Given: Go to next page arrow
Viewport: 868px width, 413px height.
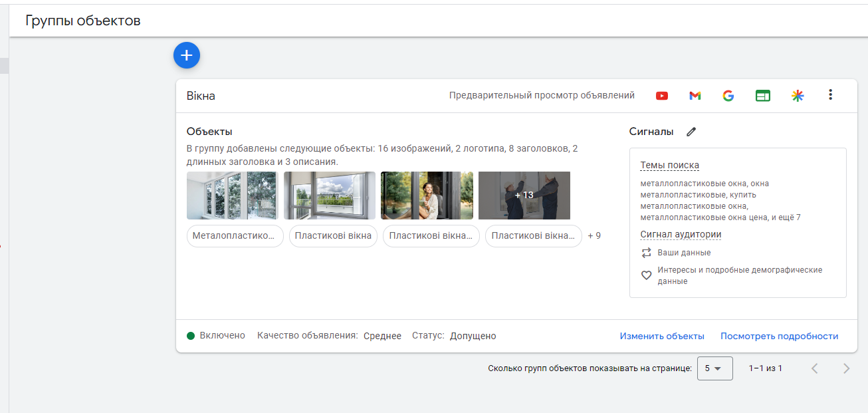Looking at the screenshot, I should coord(846,368).
